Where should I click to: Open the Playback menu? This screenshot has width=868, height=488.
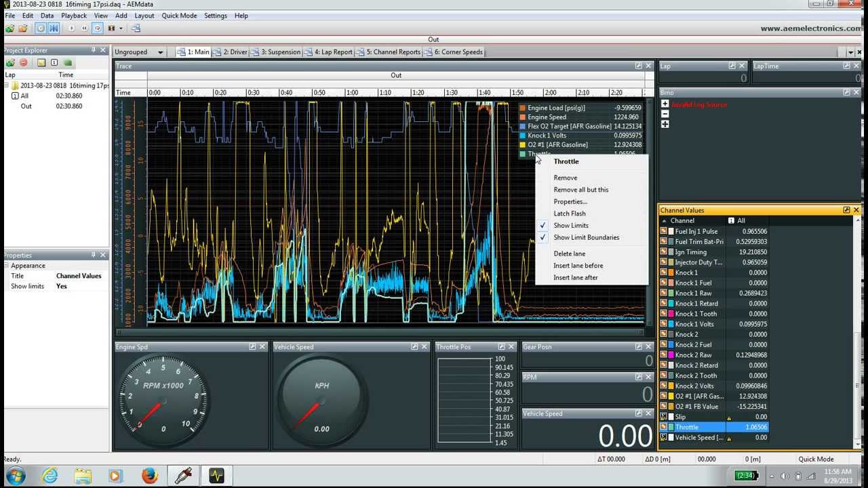coord(74,16)
